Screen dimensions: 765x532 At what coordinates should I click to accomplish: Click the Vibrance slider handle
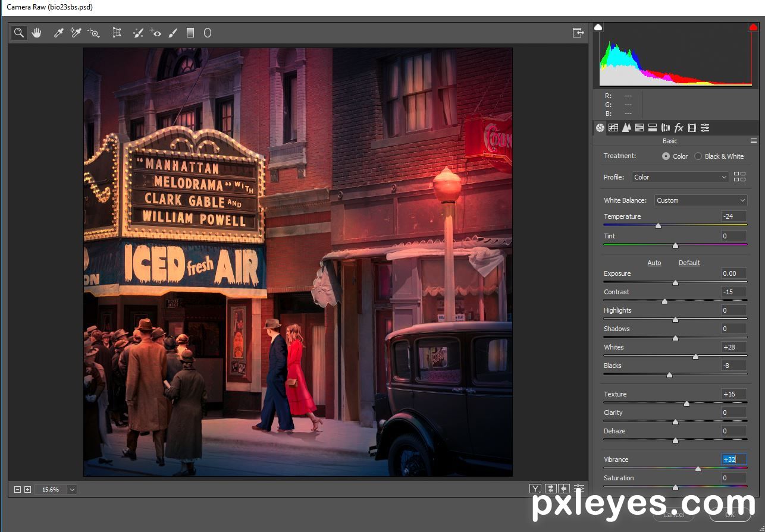click(x=698, y=469)
